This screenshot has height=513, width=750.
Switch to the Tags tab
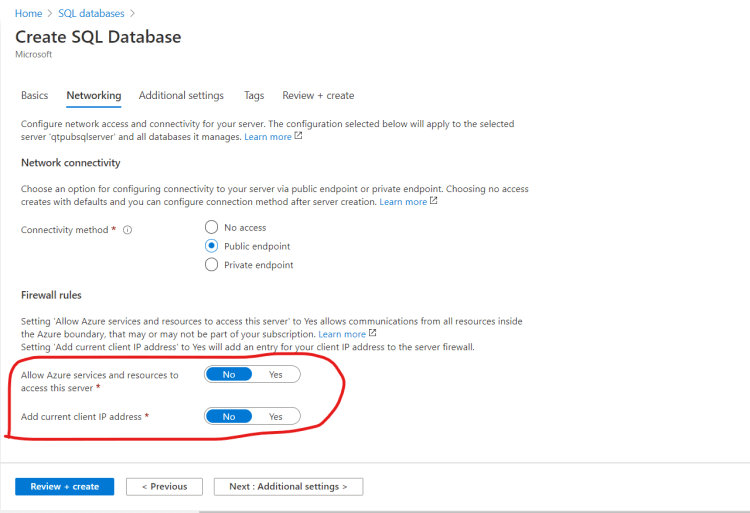(254, 95)
